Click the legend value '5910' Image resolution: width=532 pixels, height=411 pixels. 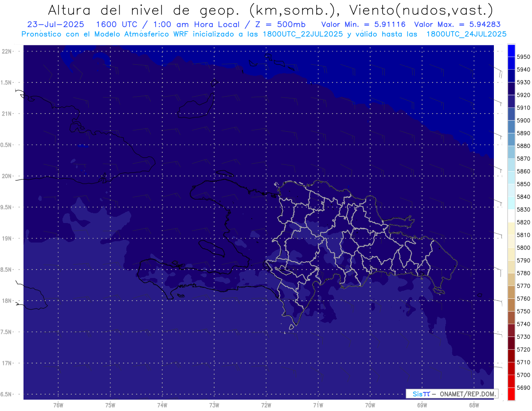524,108
